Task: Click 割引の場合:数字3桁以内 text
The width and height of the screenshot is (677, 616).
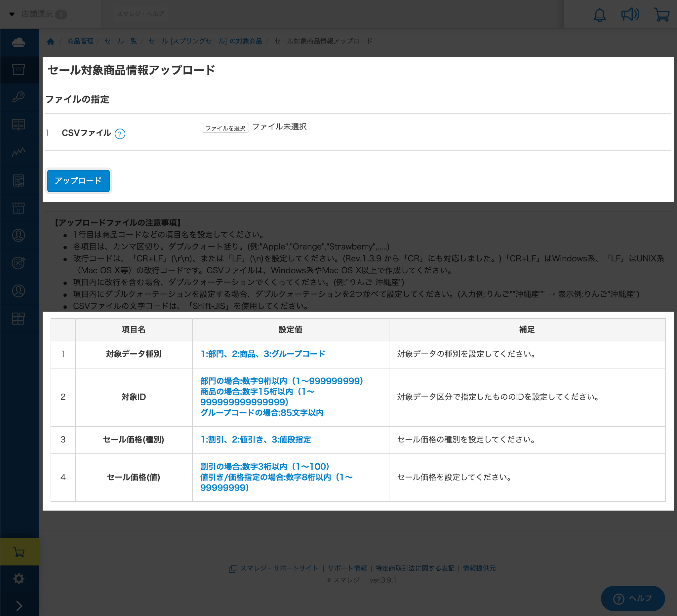Action: 244,467
